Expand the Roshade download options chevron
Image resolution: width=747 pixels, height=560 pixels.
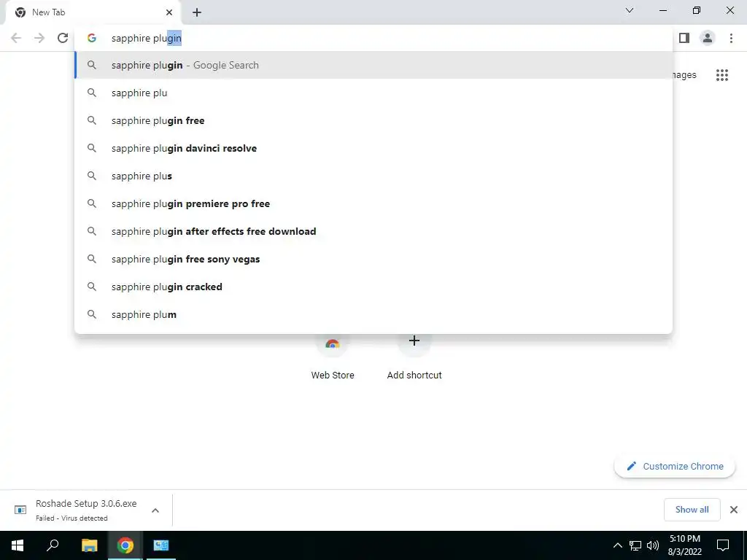coord(155,510)
